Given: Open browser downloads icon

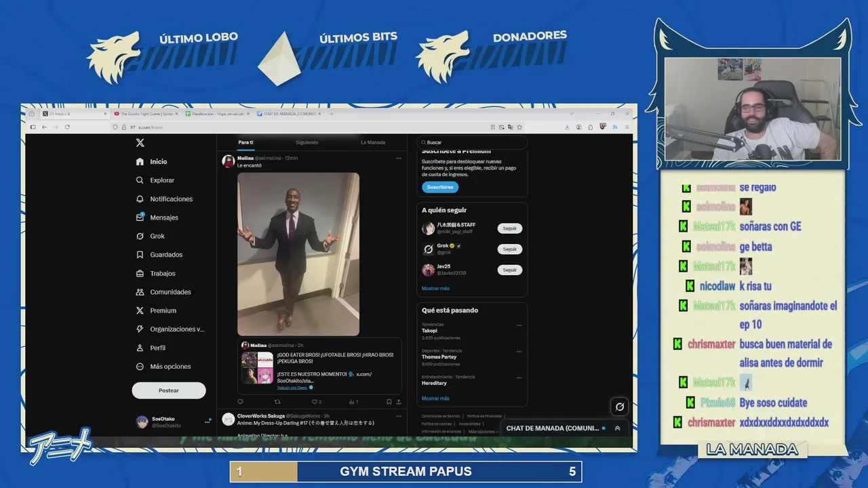Looking at the screenshot, I should pyautogui.click(x=567, y=127).
